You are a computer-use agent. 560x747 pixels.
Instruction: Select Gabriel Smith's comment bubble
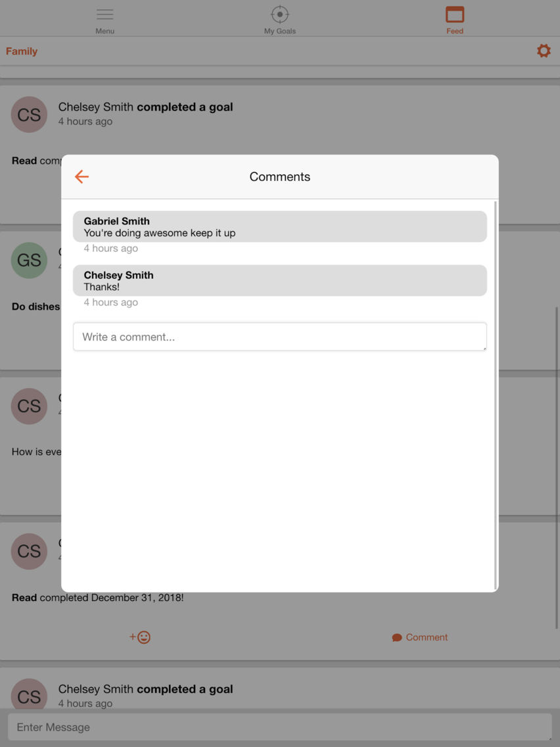(280, 227)
